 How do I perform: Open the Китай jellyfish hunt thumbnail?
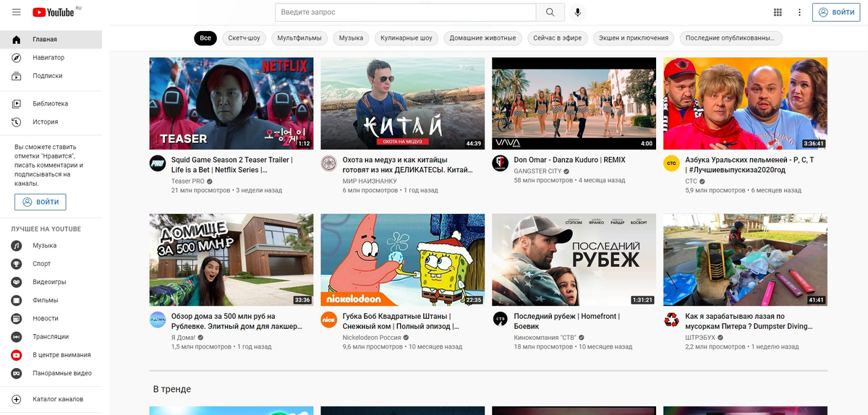(x=403, y=103)
